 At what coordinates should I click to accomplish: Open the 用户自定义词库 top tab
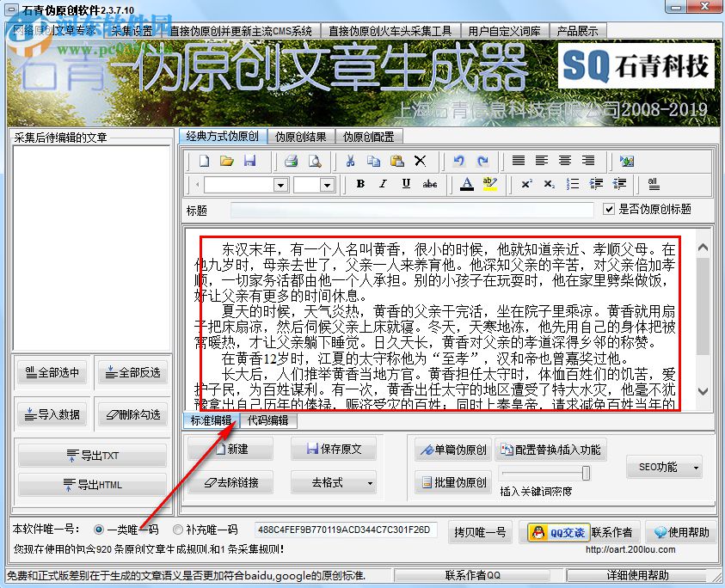click(x=505, y=31)
